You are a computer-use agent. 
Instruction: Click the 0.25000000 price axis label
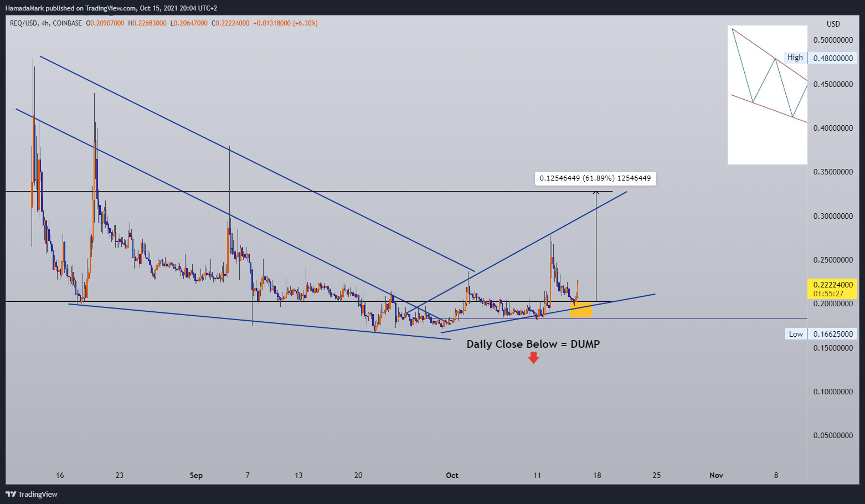833,260
